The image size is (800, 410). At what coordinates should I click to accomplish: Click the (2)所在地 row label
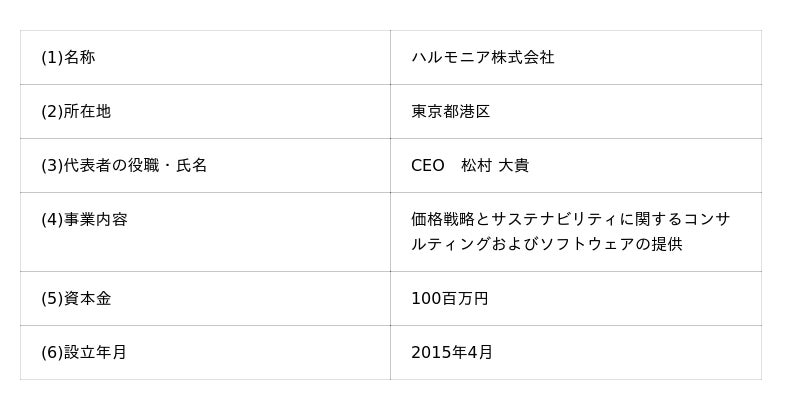(x=76, y=112)
